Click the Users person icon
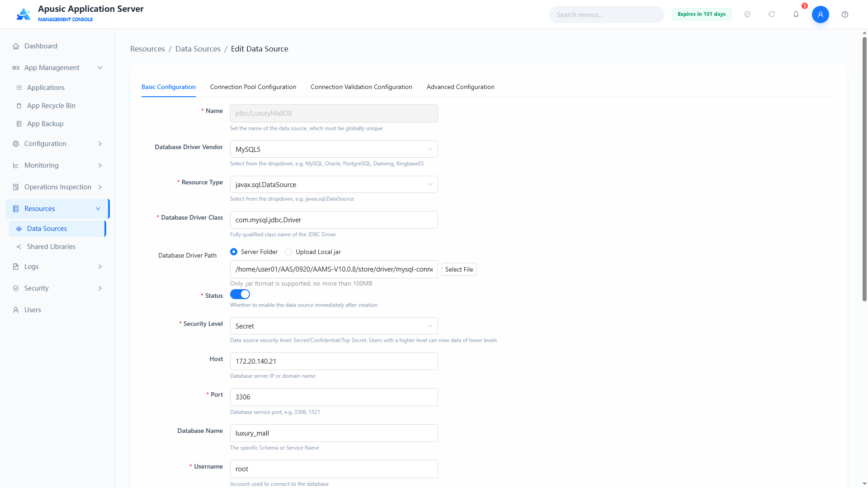868x488 pixels. (16, 310)
